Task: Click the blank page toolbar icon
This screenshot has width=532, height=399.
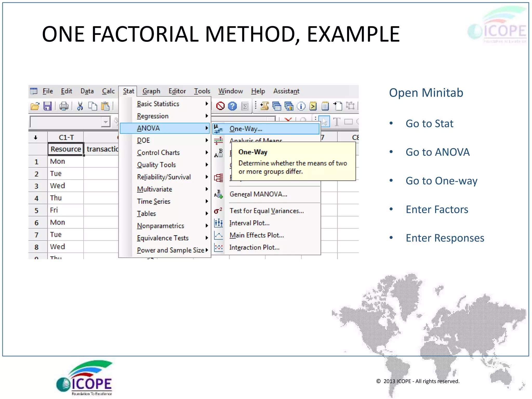Action: pos(338,106)
